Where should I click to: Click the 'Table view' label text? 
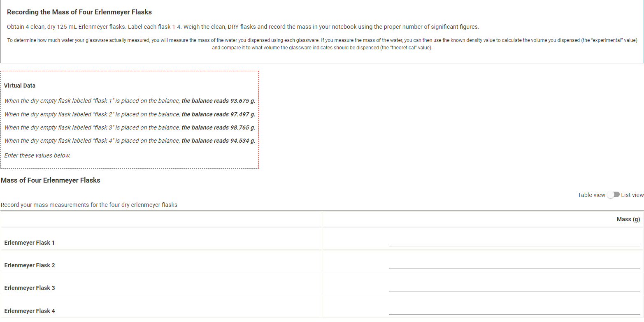tap(591, 195)
